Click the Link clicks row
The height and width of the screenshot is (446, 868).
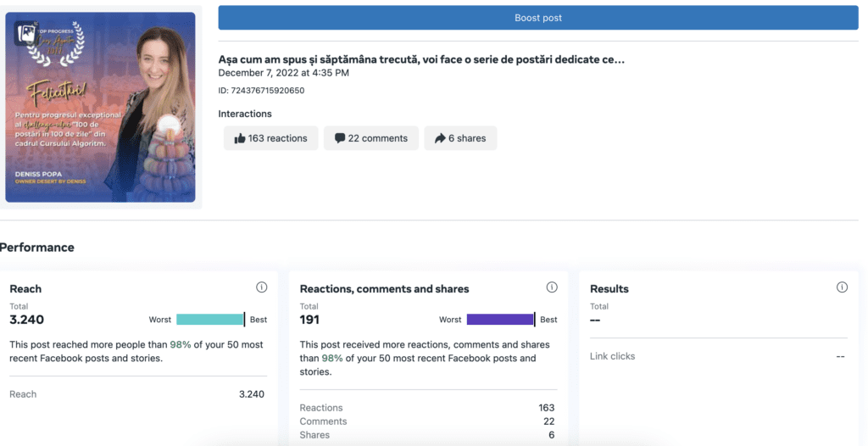(717, 356)
